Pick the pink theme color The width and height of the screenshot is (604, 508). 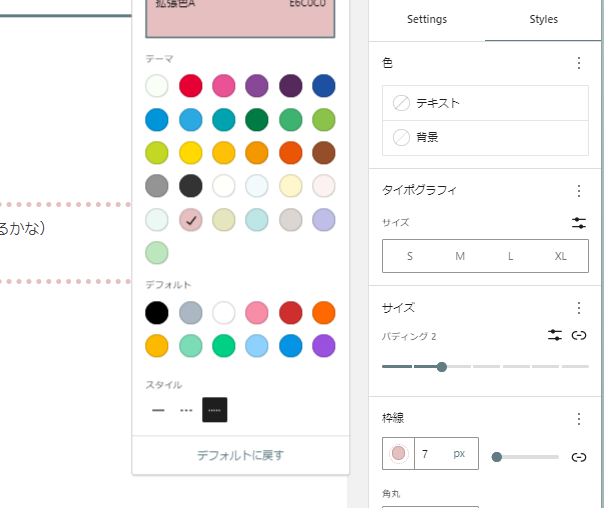pos(223,86)
